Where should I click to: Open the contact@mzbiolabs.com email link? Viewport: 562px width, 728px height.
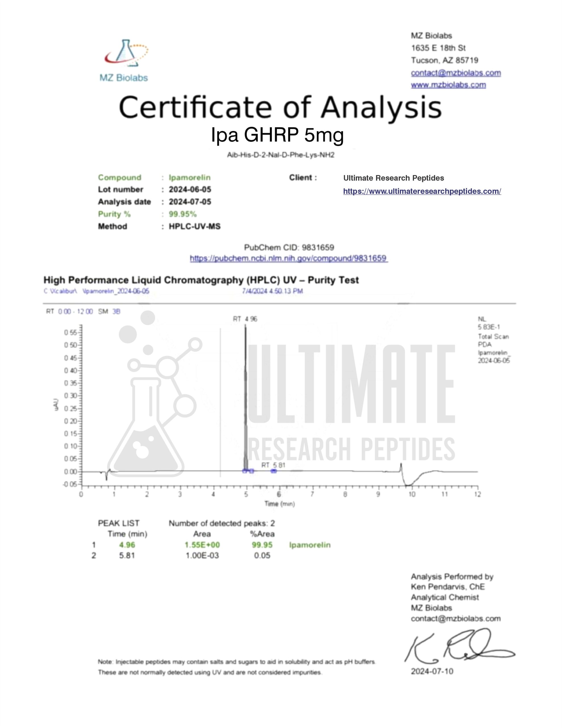(455, 73)
